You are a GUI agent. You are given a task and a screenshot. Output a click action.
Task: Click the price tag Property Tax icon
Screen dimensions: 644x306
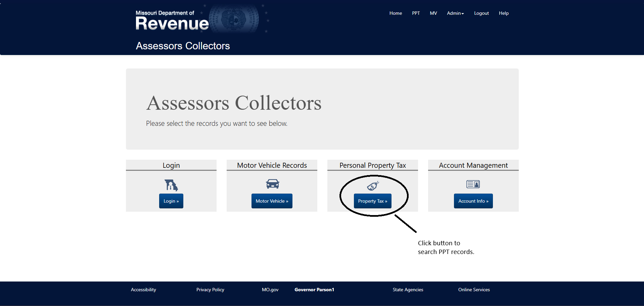373,186
